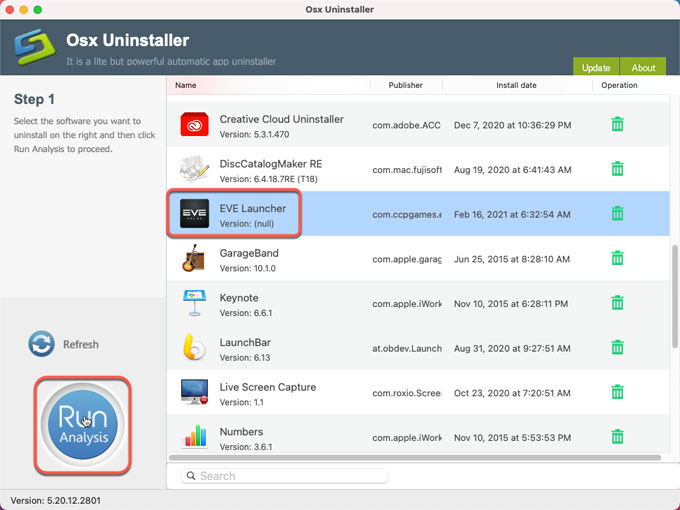Click the 'Step 1' heading
The height and width of the screenshot is (510, 680).
(34, 99)
